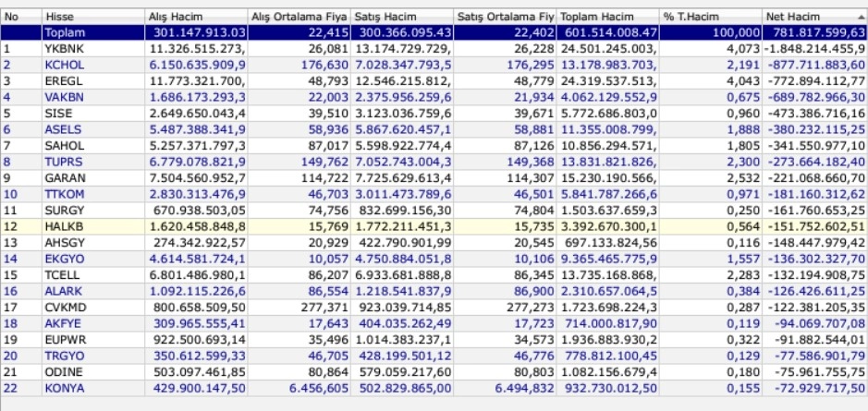Click the No column header
The width and height of the screenshot is (868, 411).
point(21,17)
